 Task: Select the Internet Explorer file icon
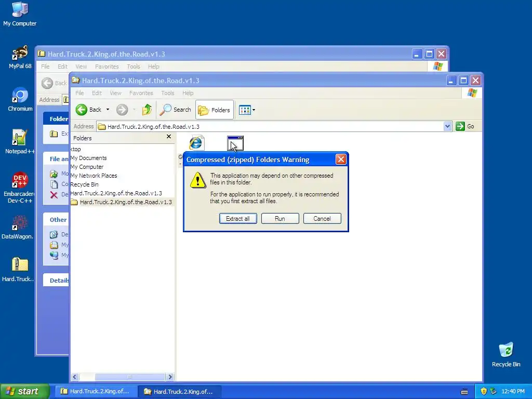(x=196, y=143)
